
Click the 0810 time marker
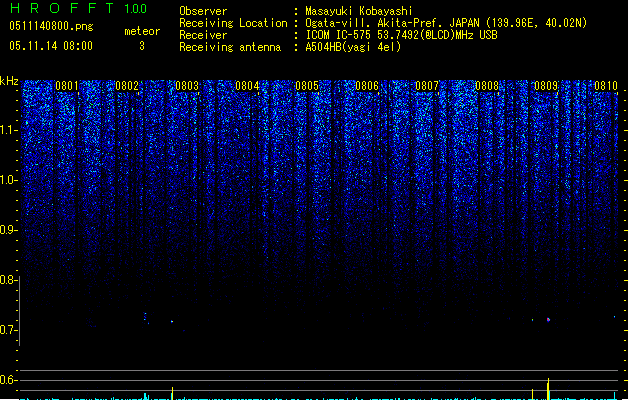pos(606,86)
